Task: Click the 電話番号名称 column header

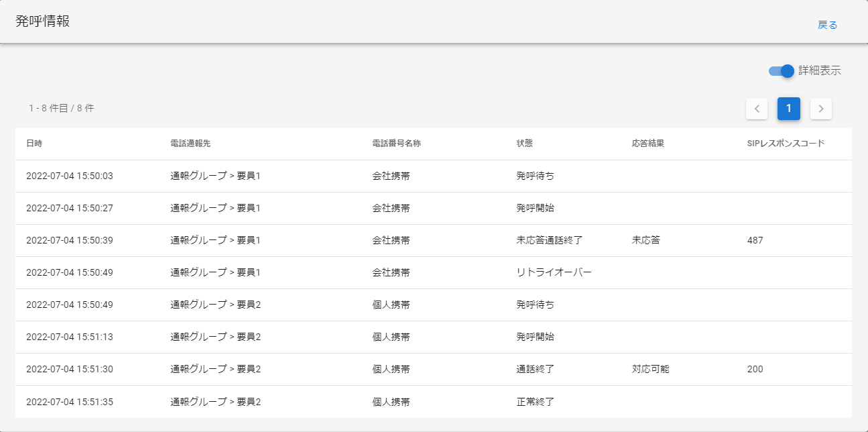Action: click(396, 144)
